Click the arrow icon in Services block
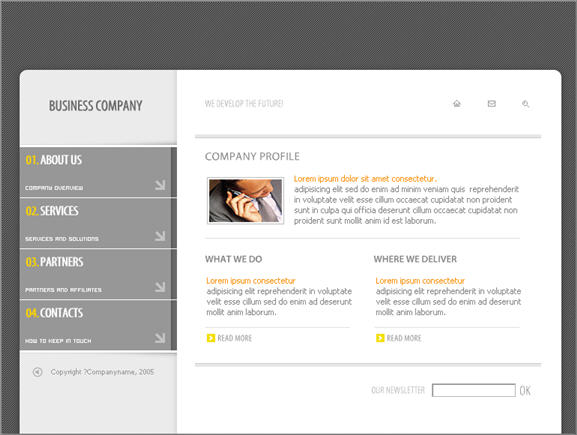Image resolution: width=577 pixels, height=435 pixels. [x=160, y=236]
